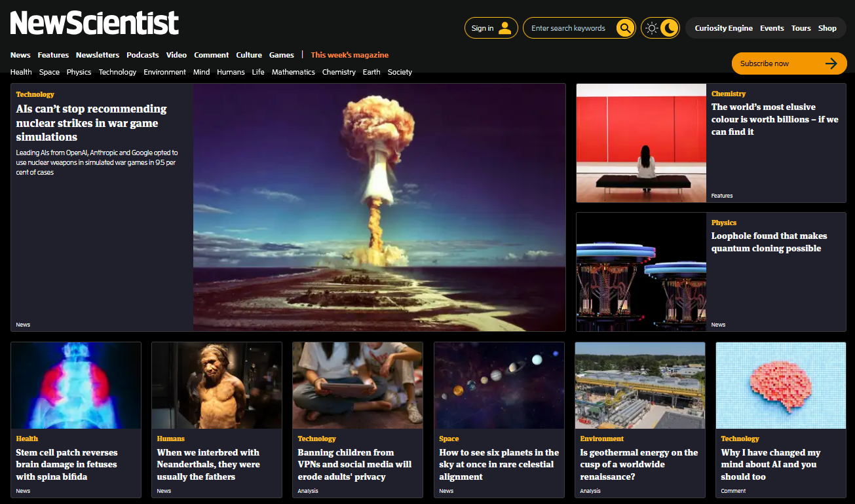This screenshot has height=504, width=855.
Task: Select the Environment tag above geothermal article
Action: pyautogui.click(x=601, y=439)
